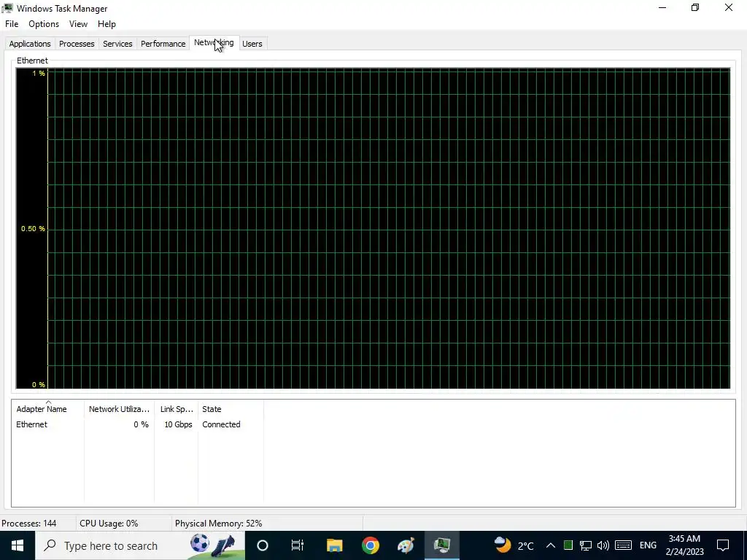Click the 0 % network utilization value

click(x=141, y=424)
